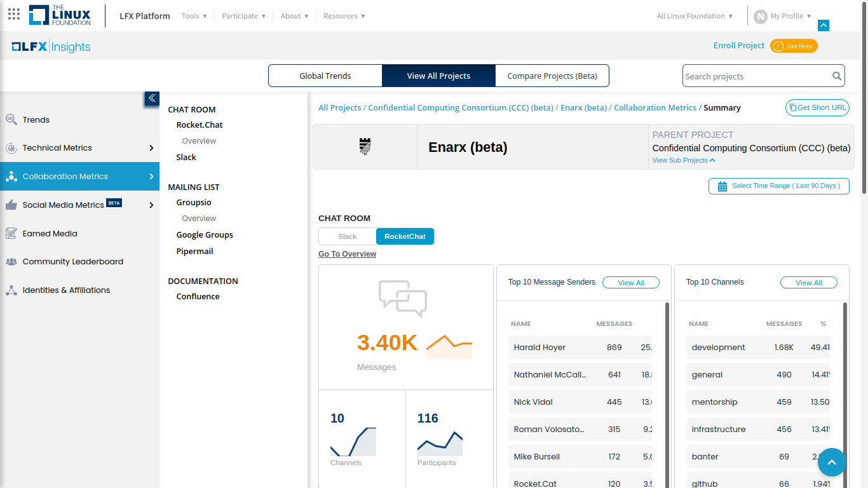This screenshot has height=488, width=868.
Task: Open the About dropdown menu
Action: pos(295,16)
